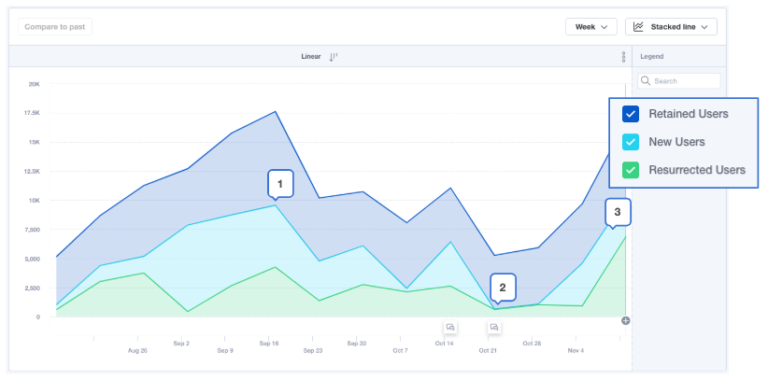Open the annotation comment icon near Oct 21

(494, 327)
